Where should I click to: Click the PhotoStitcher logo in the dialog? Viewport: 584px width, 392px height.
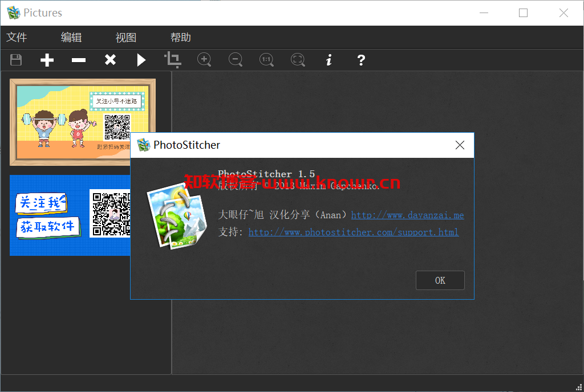(177, 216)
